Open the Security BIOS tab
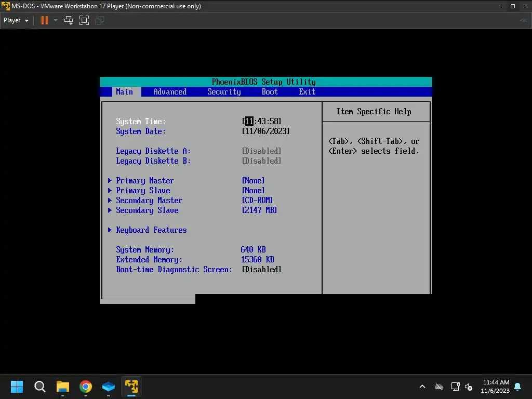The image size is (532, 399). (224, 91)
